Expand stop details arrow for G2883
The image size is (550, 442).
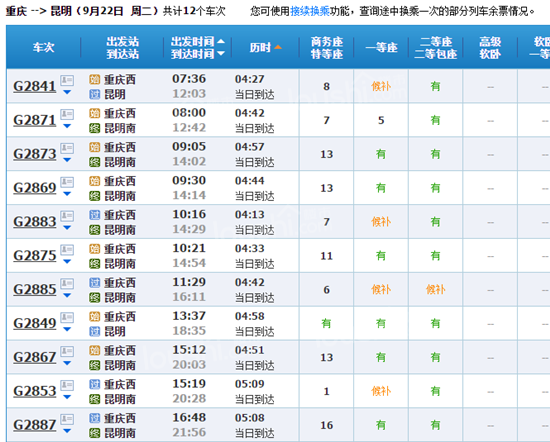click(x=67, y=228)
